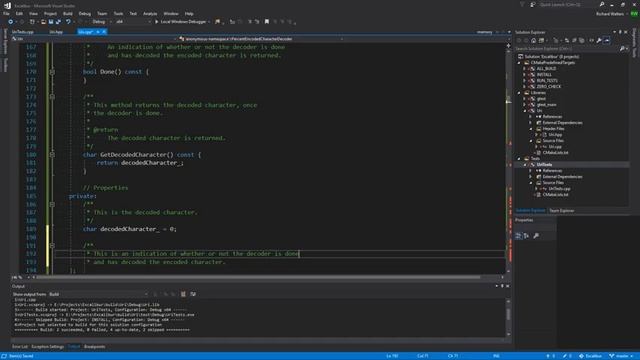Switch to the Uri.hpp editor tab
Viewport: 640px width, 360px height.
point(56,32)
